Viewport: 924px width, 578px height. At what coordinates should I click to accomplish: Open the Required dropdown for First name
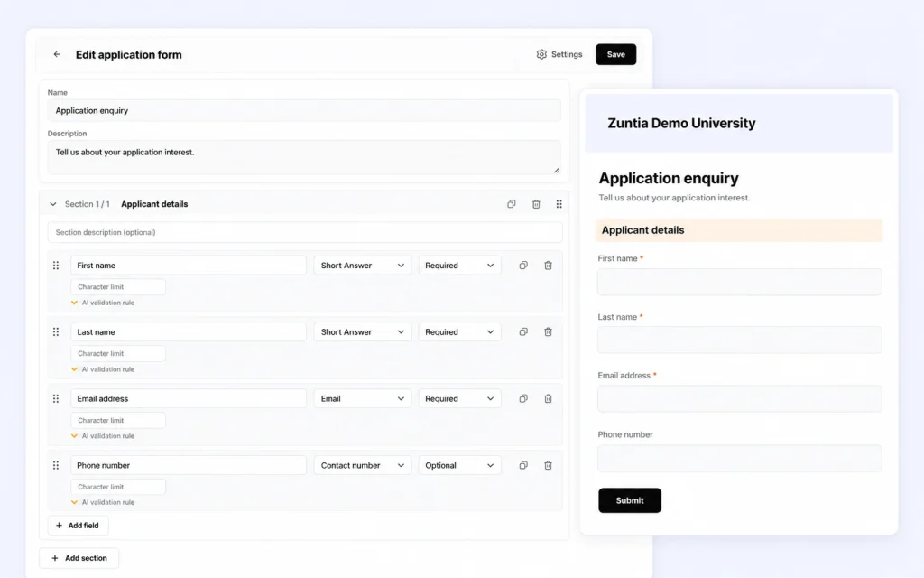coord(459,266)
